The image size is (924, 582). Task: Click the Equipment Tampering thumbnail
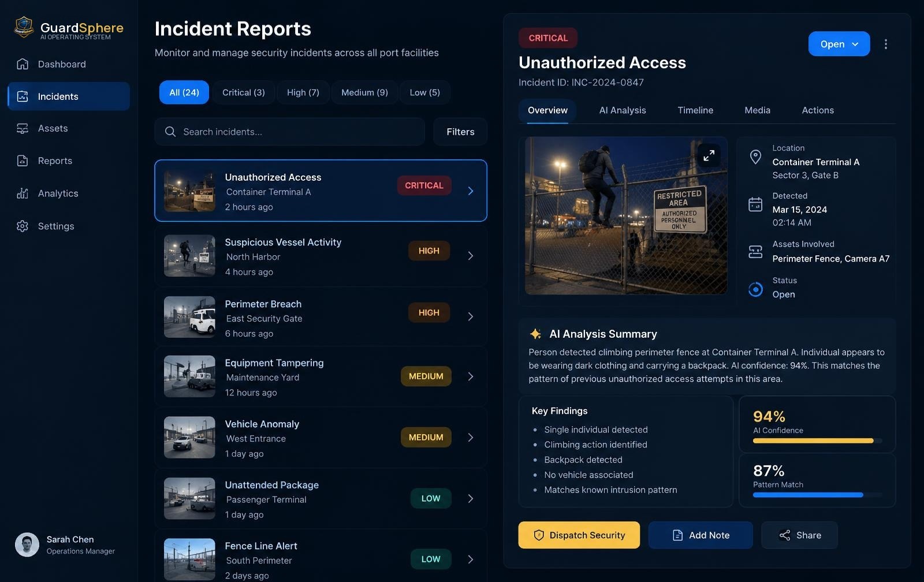(x=189, y=376)
